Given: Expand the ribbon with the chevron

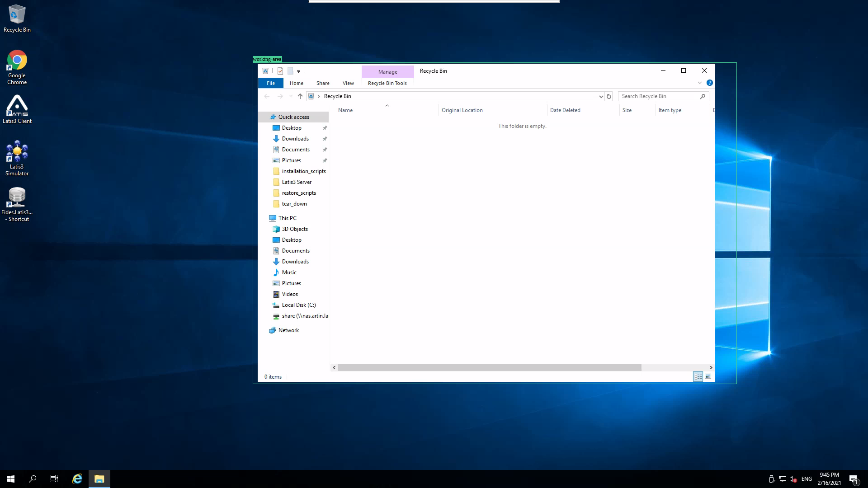Looking at the screenshot, I should coord(699,83).
